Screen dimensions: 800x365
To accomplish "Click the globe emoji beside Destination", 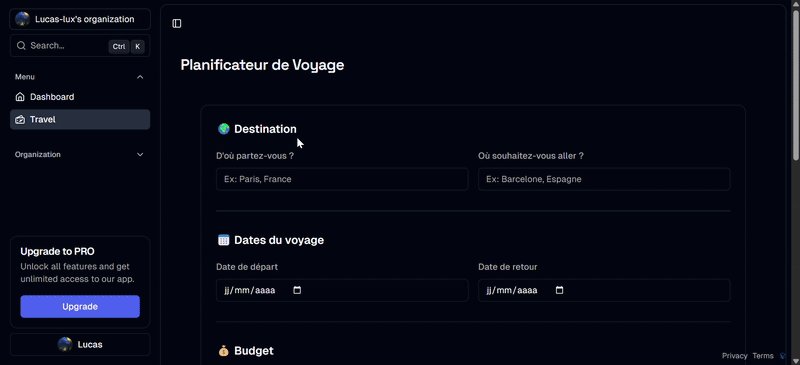I will (223, 129).
